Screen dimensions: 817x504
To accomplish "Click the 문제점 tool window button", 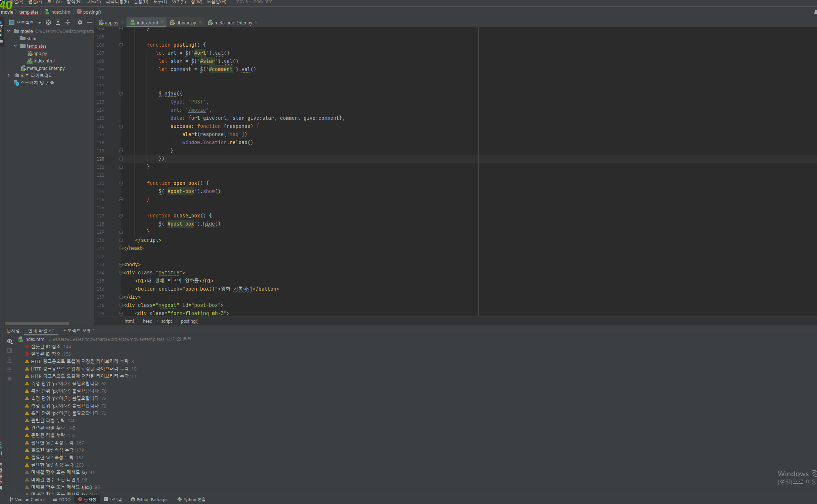I will [x=87, y=500].
